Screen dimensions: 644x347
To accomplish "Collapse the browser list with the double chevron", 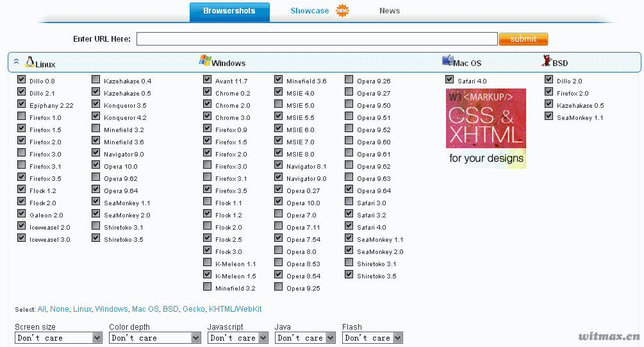I will (17, 62).
